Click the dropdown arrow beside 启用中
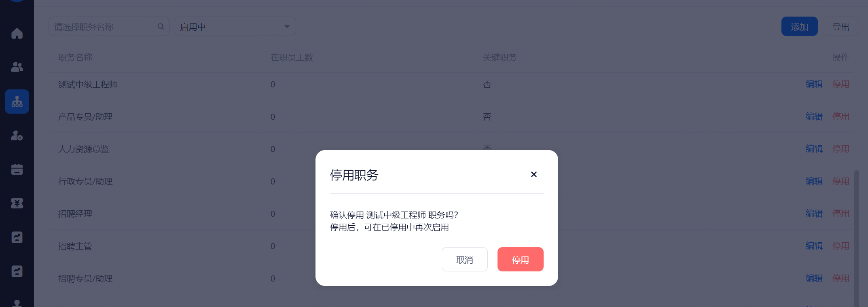Screen dimensions: 868x307 point(287,27)
